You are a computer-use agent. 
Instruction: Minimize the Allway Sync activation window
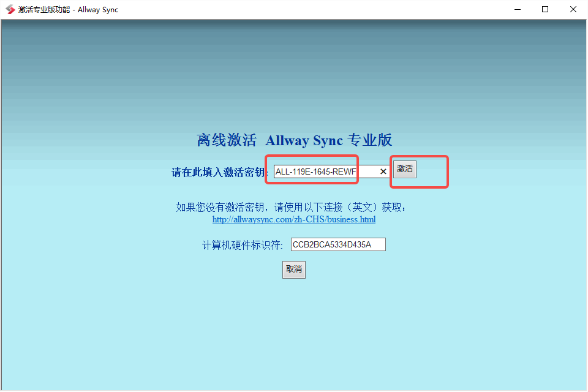tap(518, 9)
